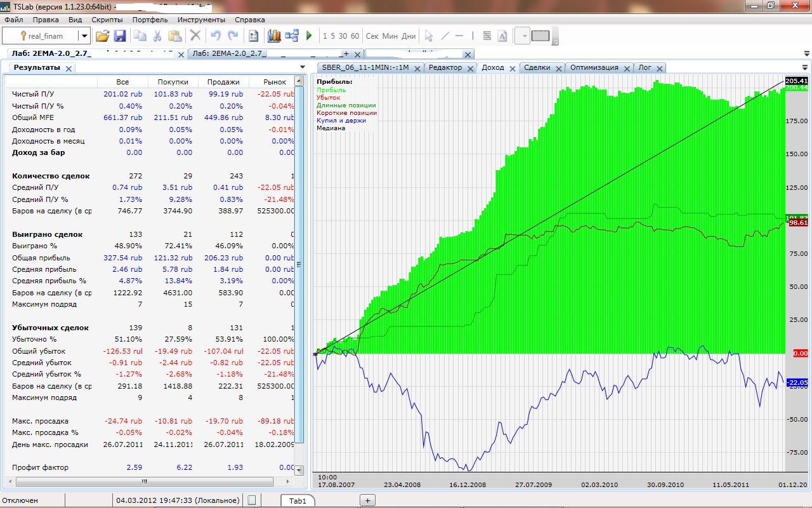Open the Результаты panel dropdown arrow
Screen dimensions: 812x508
pos(303,67)
